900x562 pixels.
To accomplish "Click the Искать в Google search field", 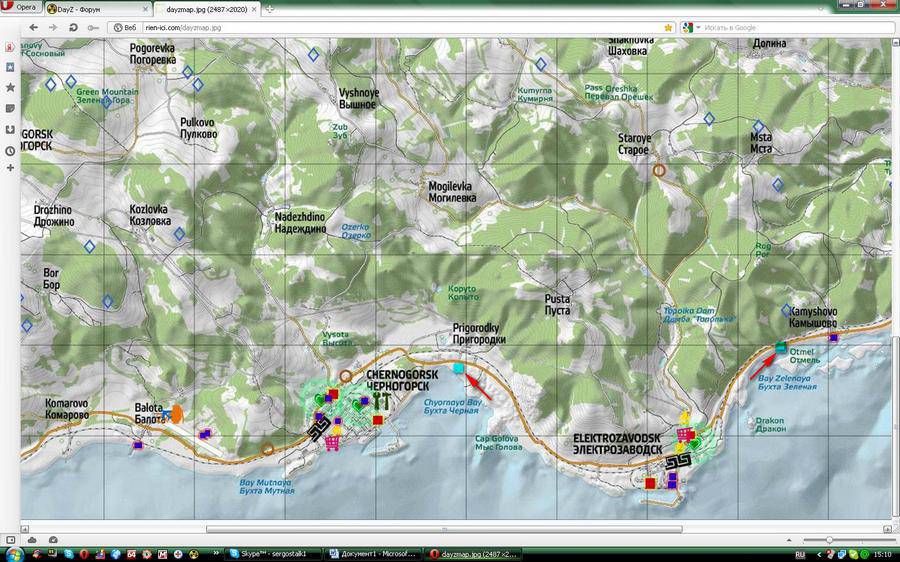I will tap(797, 27).
